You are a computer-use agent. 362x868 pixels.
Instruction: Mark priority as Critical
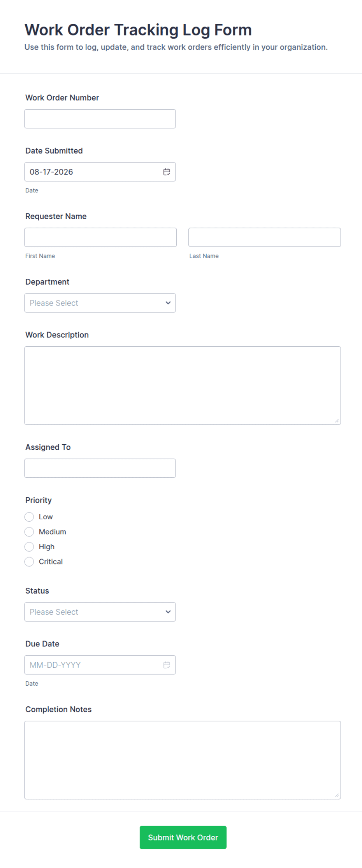(x=29, y=561)
